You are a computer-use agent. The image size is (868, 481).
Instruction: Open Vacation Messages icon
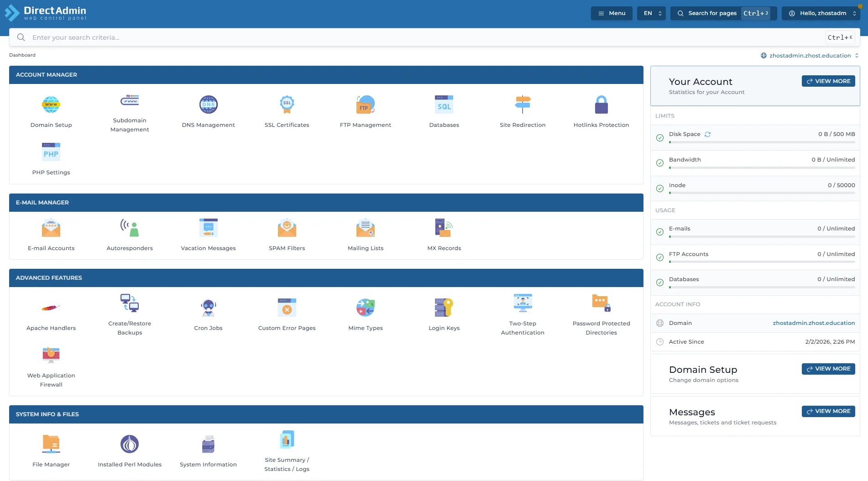(x=209, y=228)
